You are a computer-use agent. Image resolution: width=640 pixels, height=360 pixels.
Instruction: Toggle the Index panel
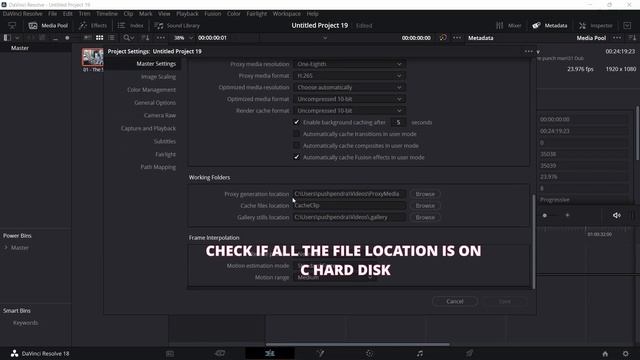(x=131, y=25)
